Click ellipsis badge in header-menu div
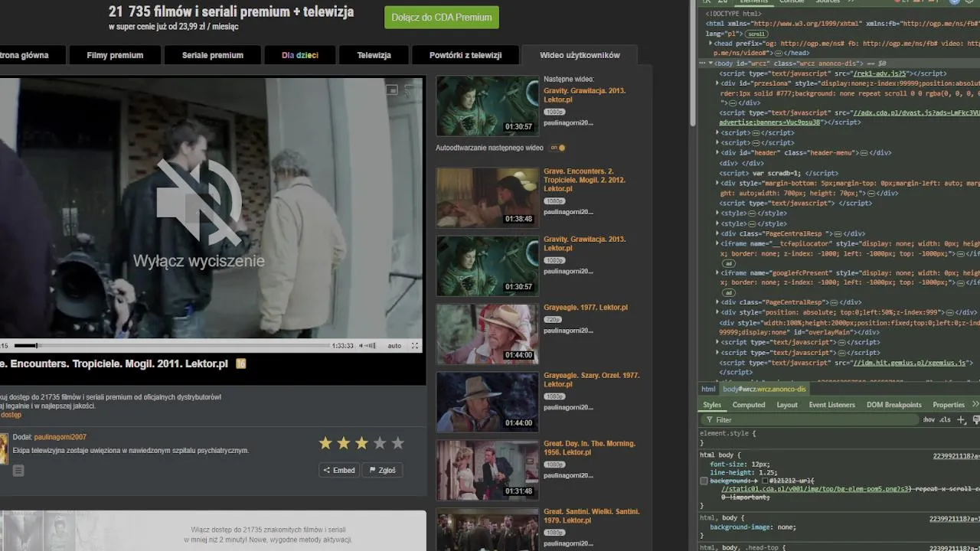The image size is (980, 551). 864,153
